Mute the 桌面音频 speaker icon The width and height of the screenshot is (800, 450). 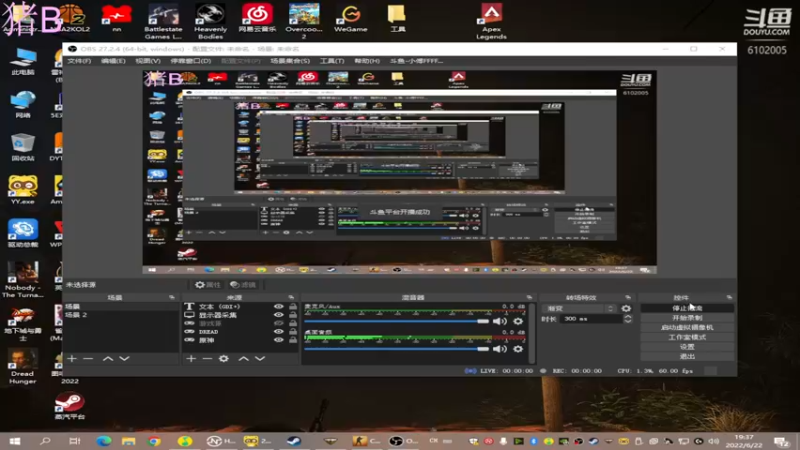tap(499, 349)
